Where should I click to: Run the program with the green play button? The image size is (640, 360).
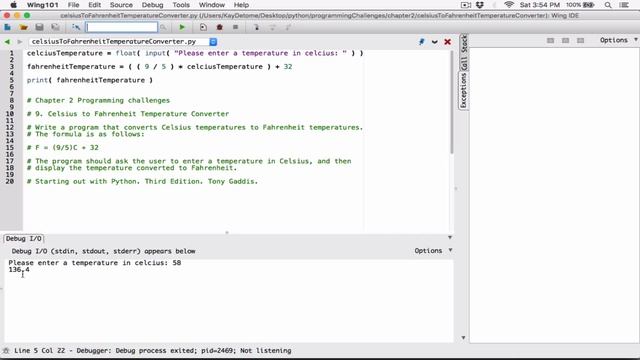(182, 27)
